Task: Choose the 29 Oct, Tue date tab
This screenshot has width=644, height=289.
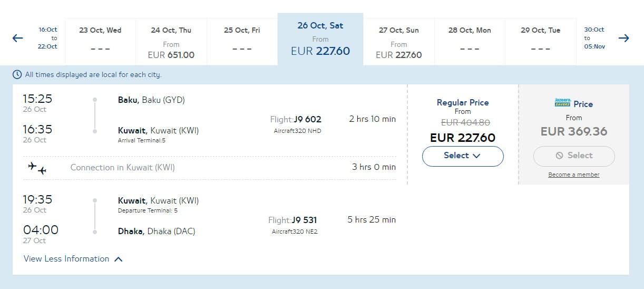Action: point(540,40)
